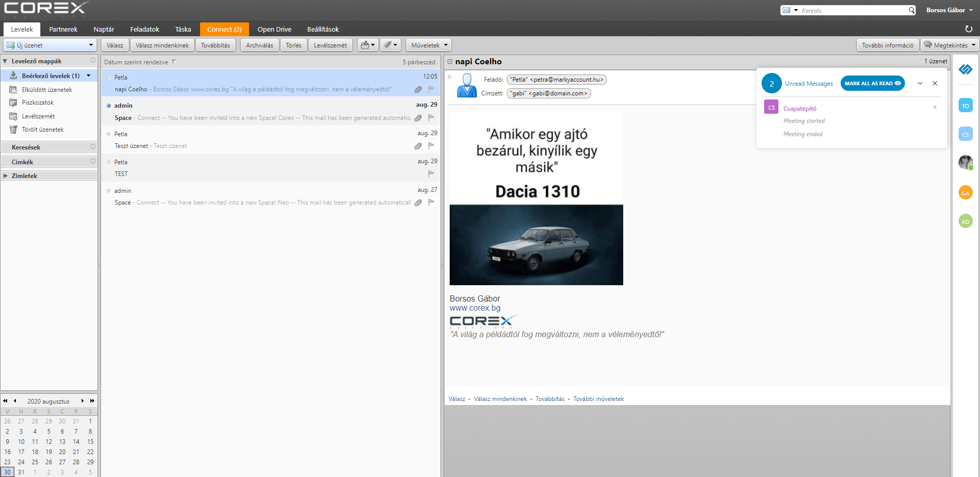Screen dimensions: 980x477
Task: Click attachment paperclip on napi Coelho message
Action: click(418, 89)
